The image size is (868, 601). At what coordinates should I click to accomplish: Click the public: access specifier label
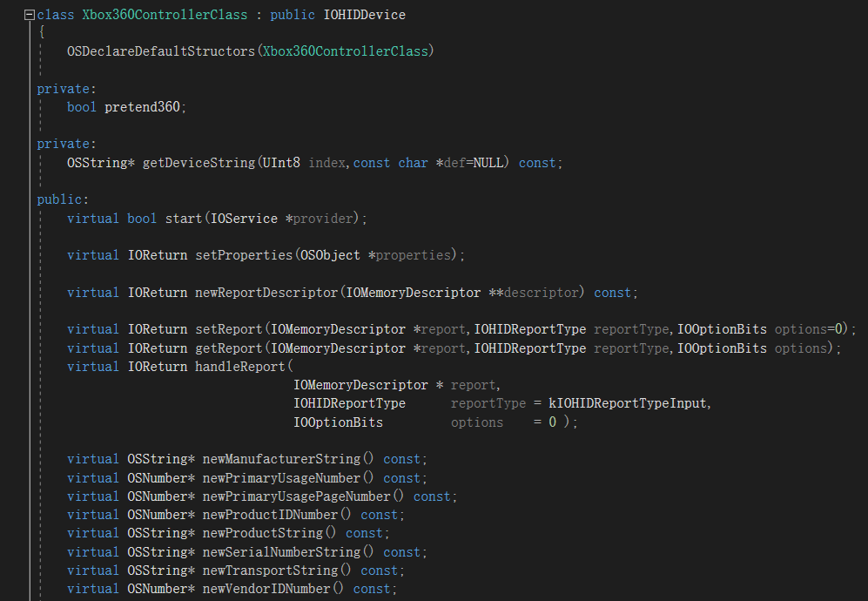point(63,199)
